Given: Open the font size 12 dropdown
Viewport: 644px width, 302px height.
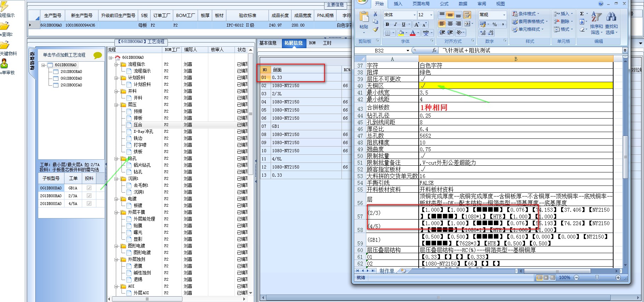Looking at the screenshot, I should [431, 15].
